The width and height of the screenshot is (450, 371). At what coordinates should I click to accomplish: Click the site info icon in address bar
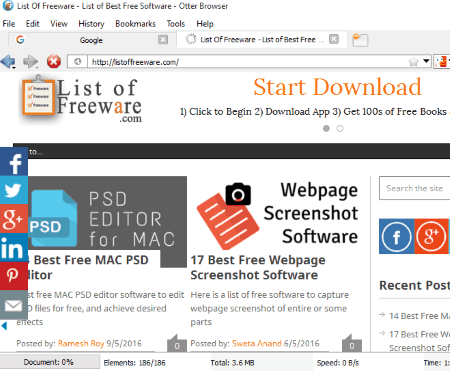tap(78, 62)
